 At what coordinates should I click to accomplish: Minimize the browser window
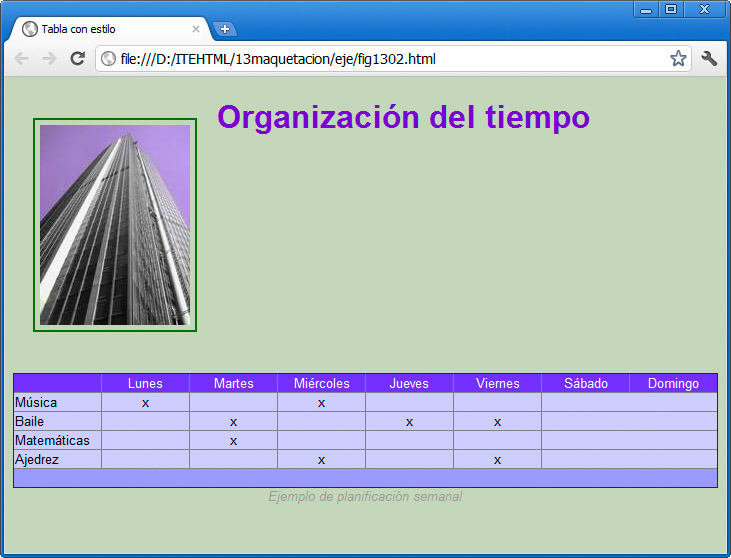(x=646, y=9)
